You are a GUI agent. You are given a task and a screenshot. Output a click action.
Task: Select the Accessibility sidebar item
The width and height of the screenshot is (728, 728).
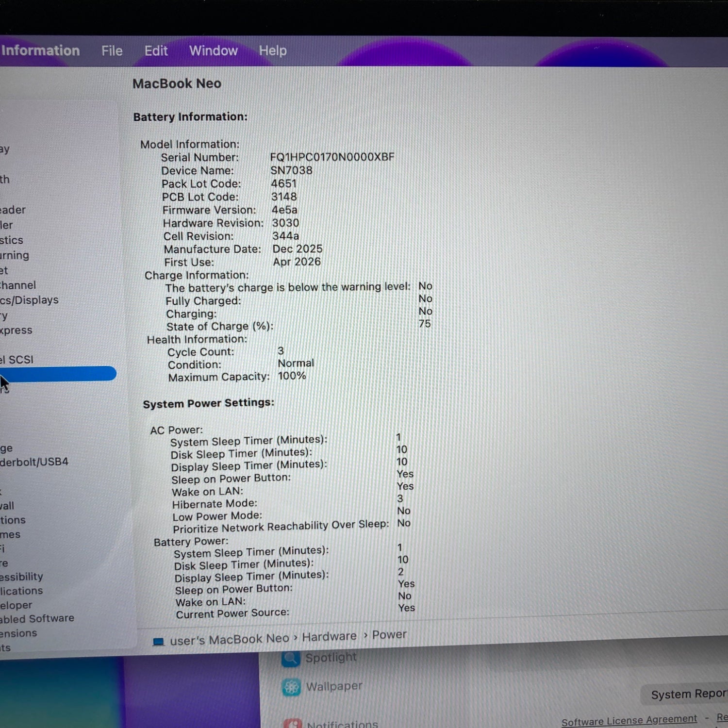21,577
